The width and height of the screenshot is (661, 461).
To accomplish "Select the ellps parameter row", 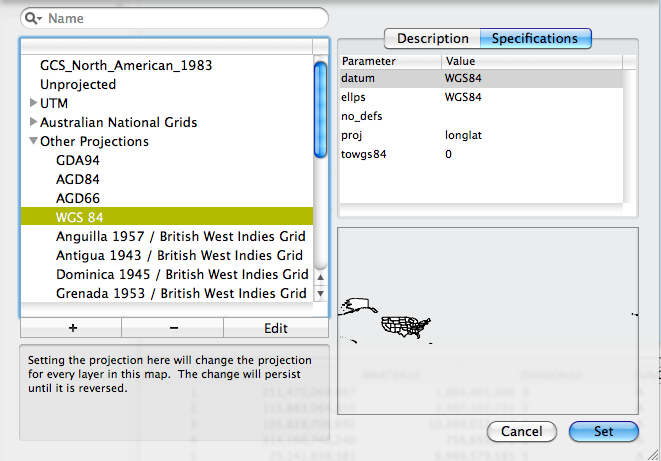I will pyautogui.click(x=480, y=97).
